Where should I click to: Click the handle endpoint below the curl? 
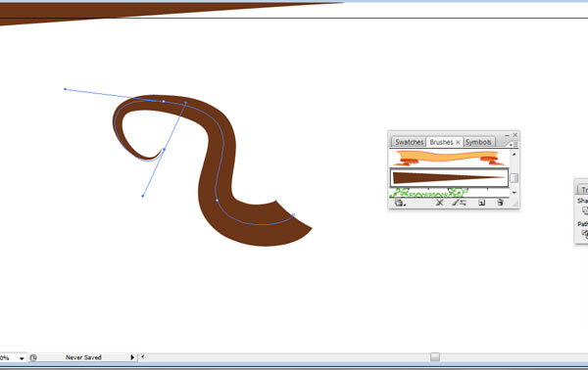(x=142, y=196)
